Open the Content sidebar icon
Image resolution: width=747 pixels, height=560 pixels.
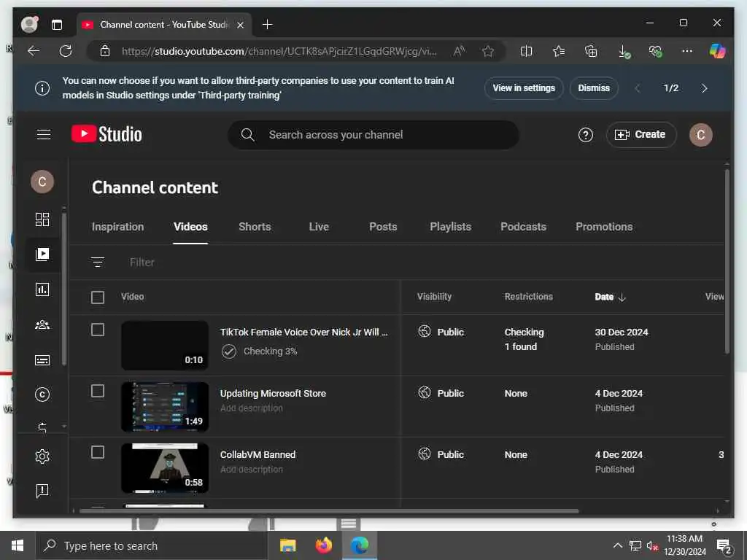tap(42, 254)
